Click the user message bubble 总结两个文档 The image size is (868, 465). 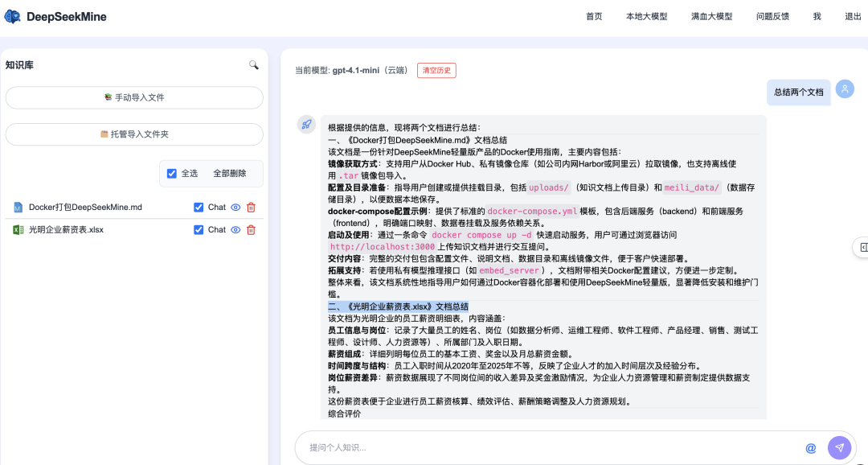click(x=799, y=92)
